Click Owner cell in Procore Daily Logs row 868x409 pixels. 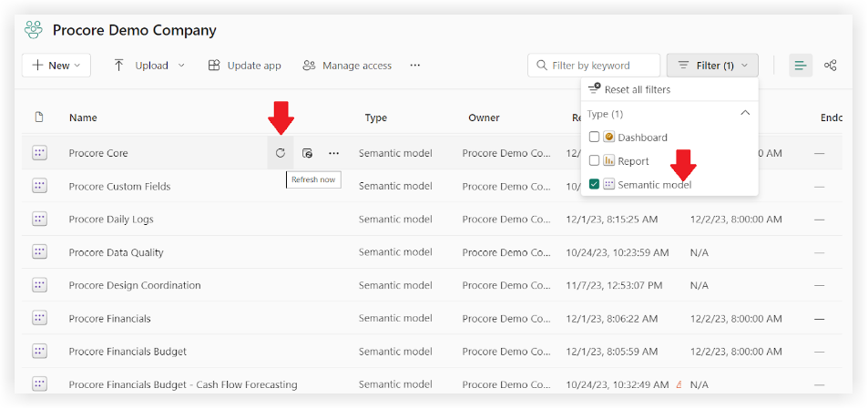506,220
